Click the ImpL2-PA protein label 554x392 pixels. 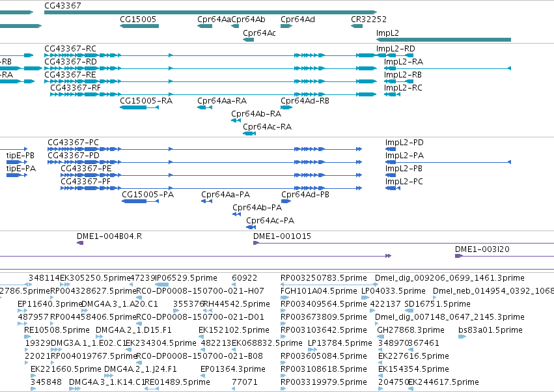coord(404,155)
